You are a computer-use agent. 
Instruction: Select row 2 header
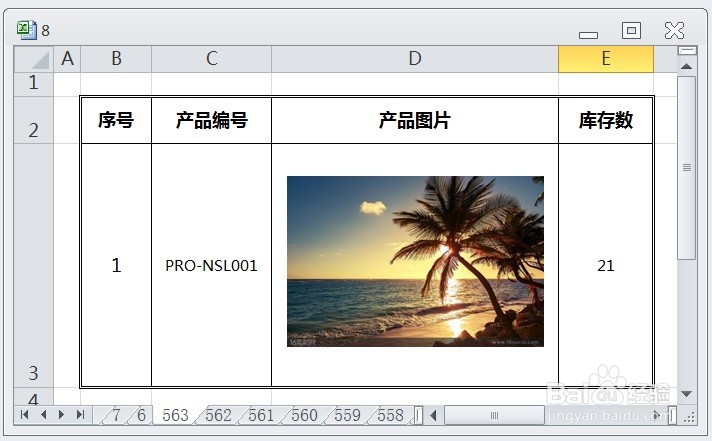[34, 120]
